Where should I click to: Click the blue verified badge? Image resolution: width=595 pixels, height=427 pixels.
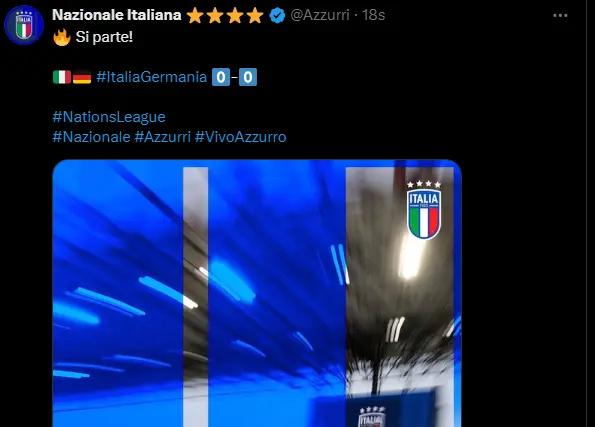[277, 16]
